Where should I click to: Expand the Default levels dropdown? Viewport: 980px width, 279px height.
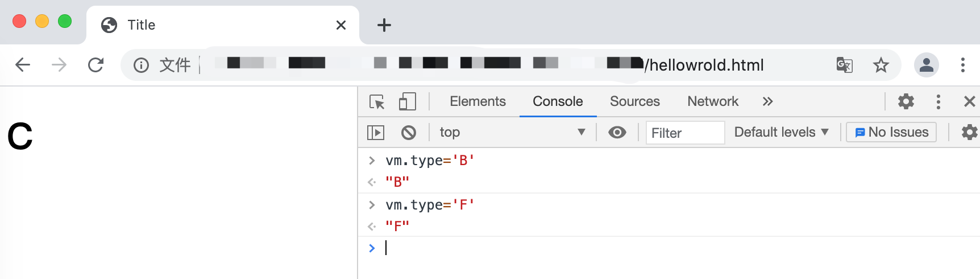pos(781,133)
